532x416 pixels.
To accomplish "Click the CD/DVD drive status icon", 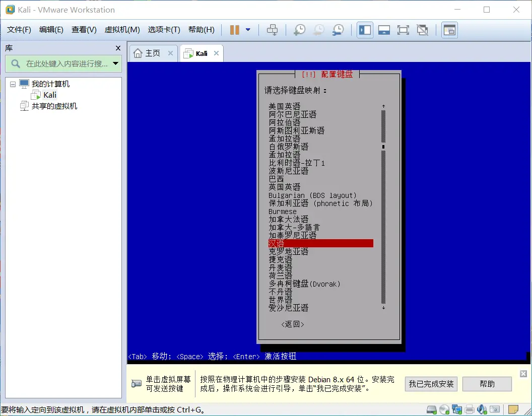I will coord(444,409).
